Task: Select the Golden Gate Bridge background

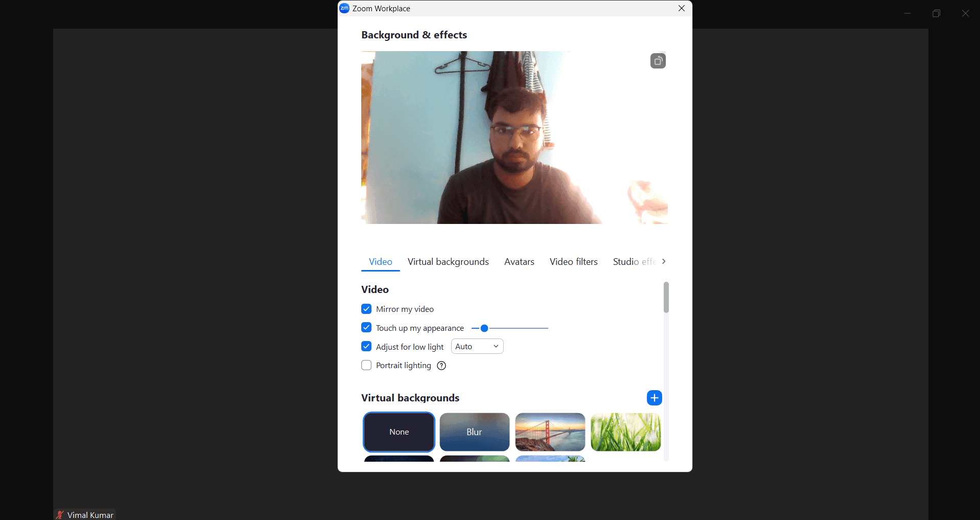Action: 550,432
